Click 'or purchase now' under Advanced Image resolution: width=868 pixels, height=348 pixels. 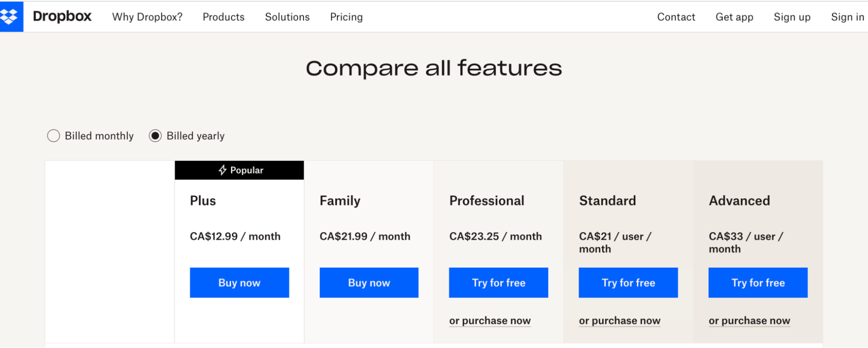(x=749, y=321)
